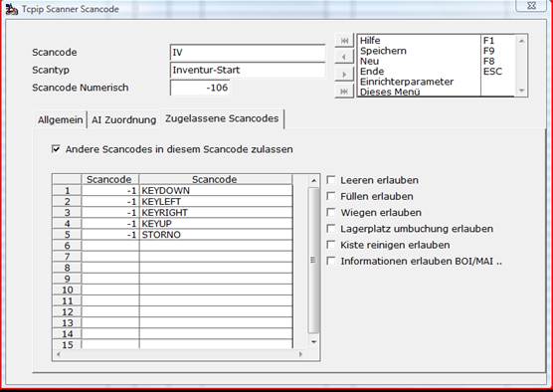Click scroll-down arrow of the menu list
553x392 pixels.
pyautogui.click(x=521, y=91)
